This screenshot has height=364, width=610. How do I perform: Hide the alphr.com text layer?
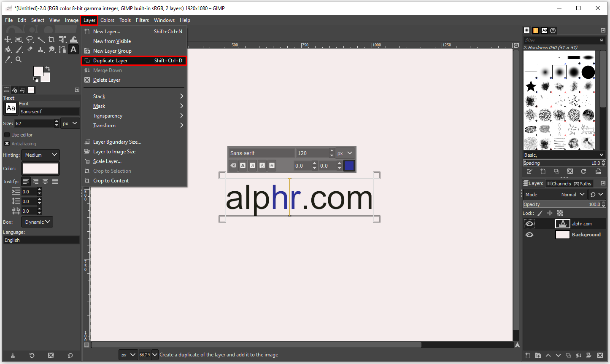[529, 224]
